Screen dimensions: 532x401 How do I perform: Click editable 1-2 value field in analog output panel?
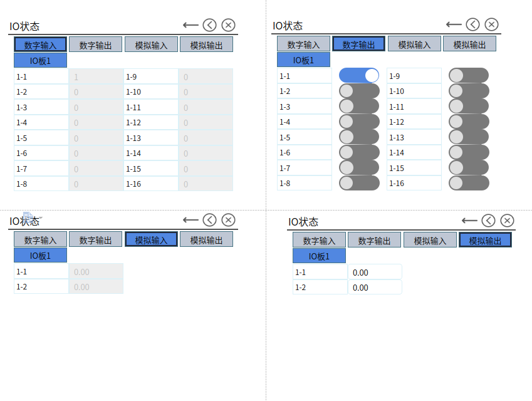tap(375, 288)
